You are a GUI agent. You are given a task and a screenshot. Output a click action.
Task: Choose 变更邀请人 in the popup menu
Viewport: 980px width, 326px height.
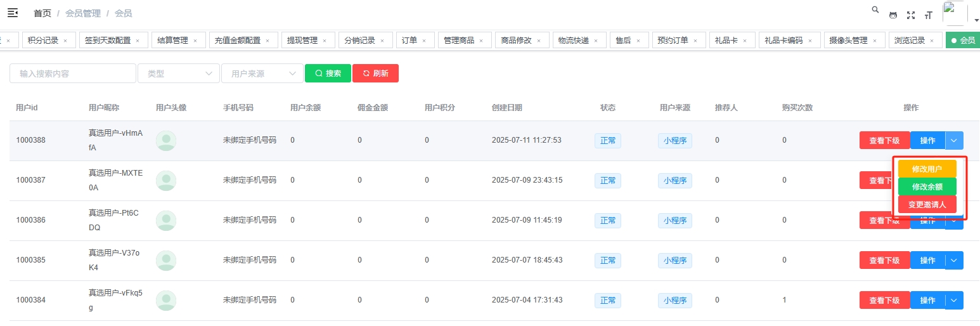927,205
